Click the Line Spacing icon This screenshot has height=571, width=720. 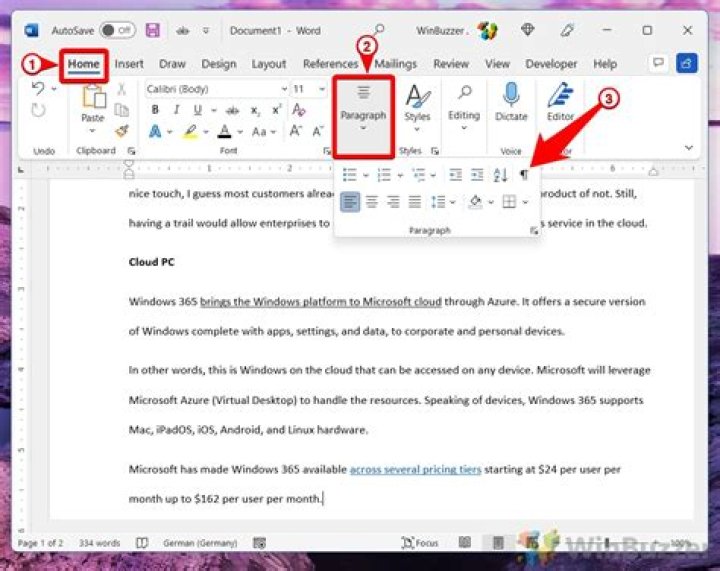tap(438, 202)
